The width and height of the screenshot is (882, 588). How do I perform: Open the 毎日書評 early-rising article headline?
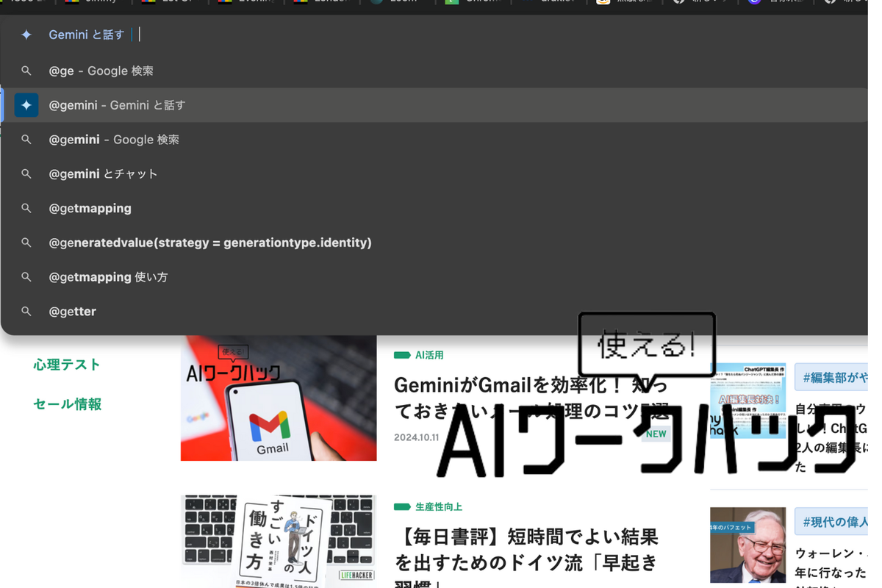coord(526,550)
